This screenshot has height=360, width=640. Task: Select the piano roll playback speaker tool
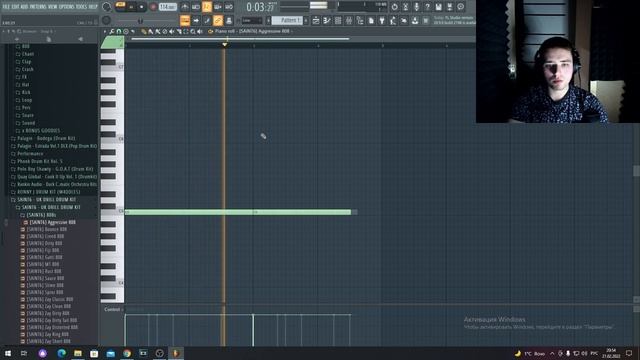coord(200,31)
